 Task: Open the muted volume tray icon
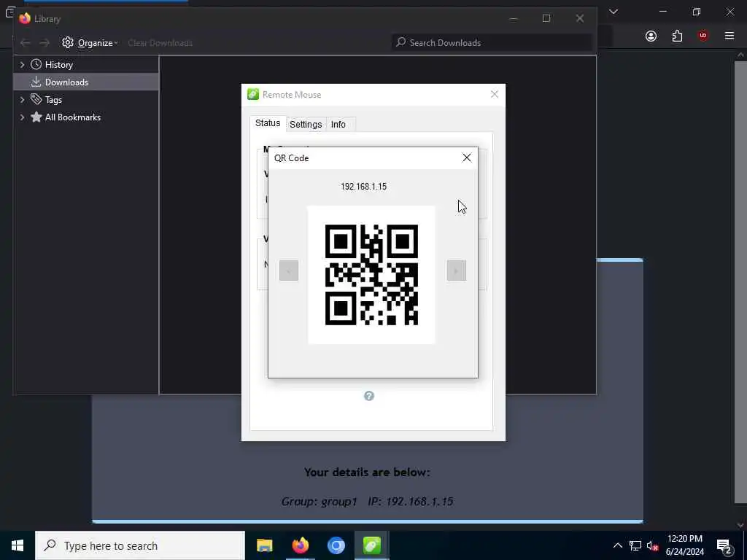(652, 545)
